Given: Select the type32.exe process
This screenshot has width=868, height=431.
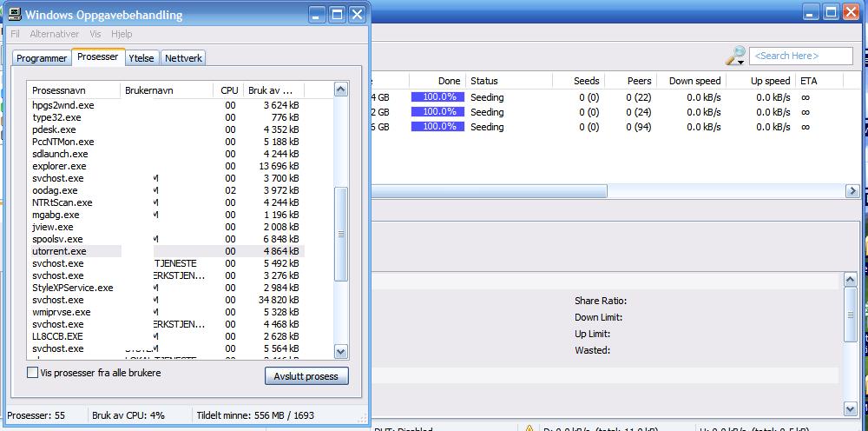Looking at the screenshot, I should 166,117.
